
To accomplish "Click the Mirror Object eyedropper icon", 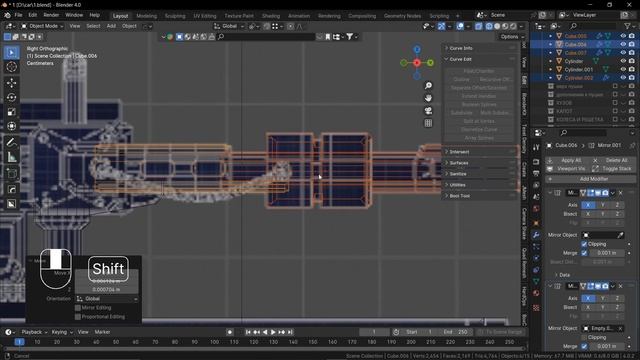I will pos(620,235).
